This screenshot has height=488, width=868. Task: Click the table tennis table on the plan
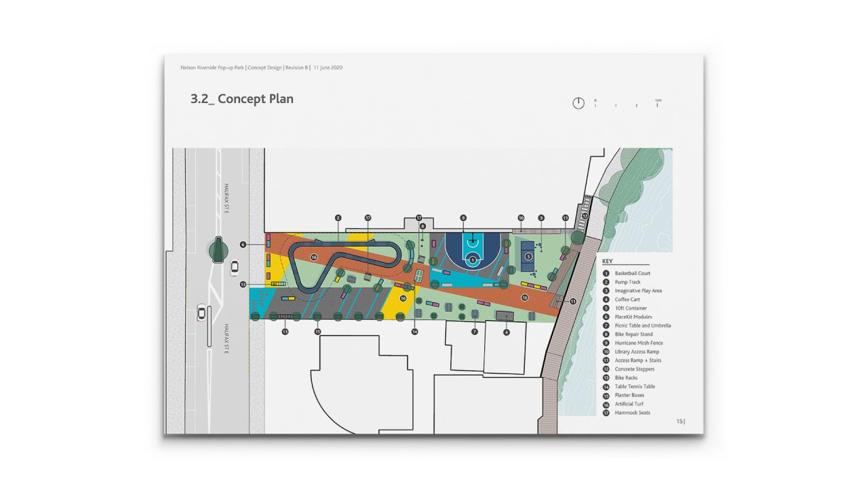click(419, 274)
